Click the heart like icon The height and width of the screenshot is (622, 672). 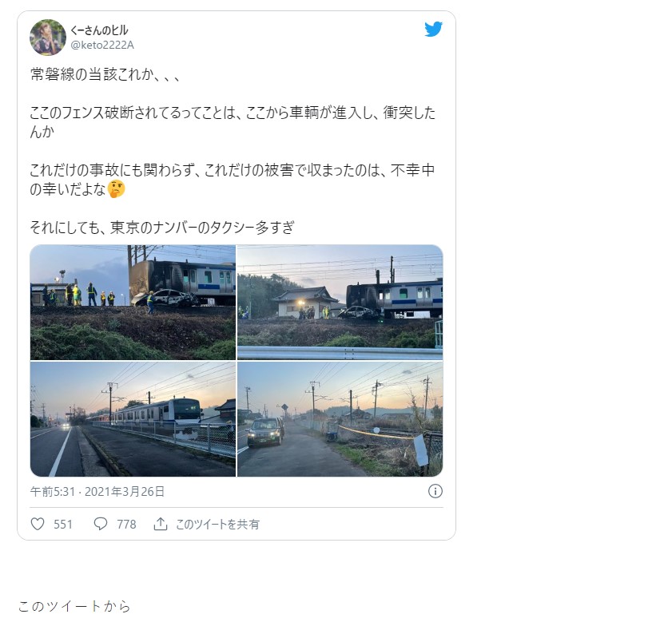click(38, 524)
